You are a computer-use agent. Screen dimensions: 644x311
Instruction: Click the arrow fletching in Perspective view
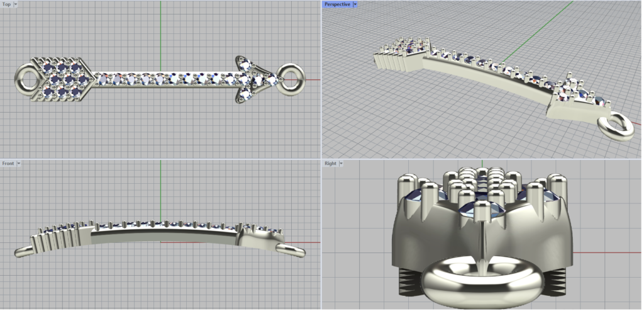[x=402, y=54]
